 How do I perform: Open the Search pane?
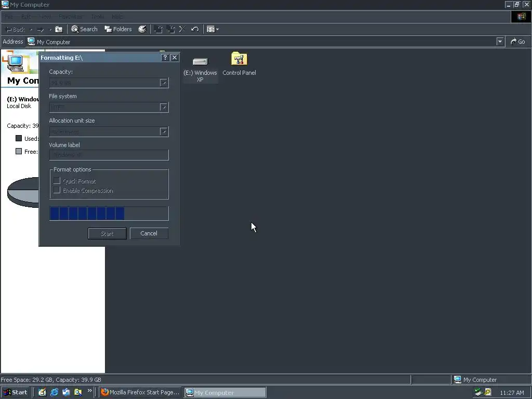pos(84,29)
